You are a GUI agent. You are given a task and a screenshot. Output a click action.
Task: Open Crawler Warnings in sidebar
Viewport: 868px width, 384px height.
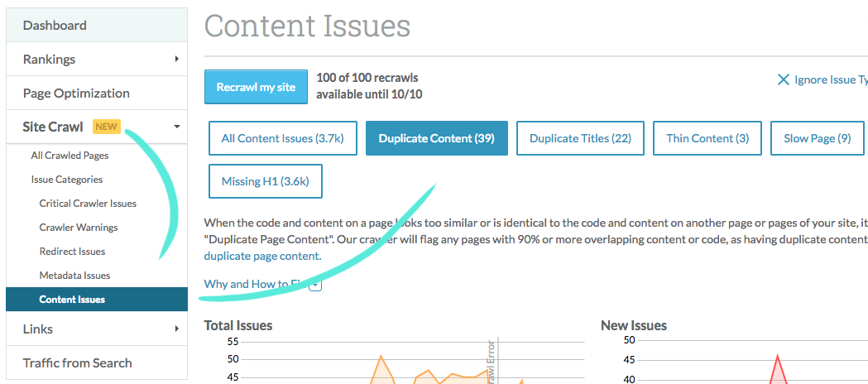[x=79, y=228]
